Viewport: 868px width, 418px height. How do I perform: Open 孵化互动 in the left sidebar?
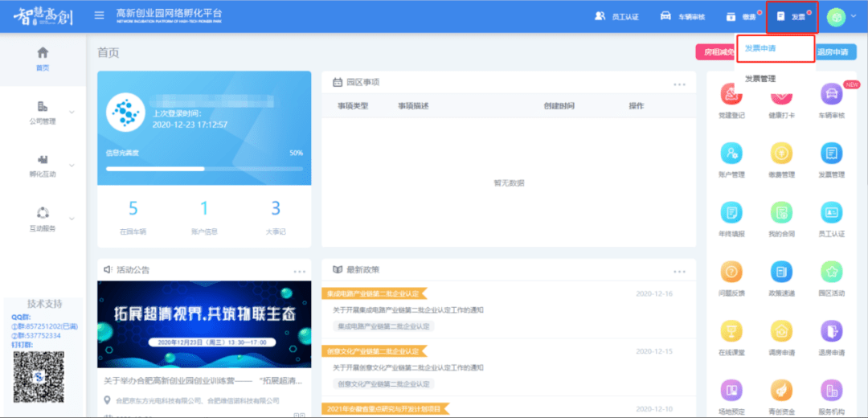[x=43, y=166]
